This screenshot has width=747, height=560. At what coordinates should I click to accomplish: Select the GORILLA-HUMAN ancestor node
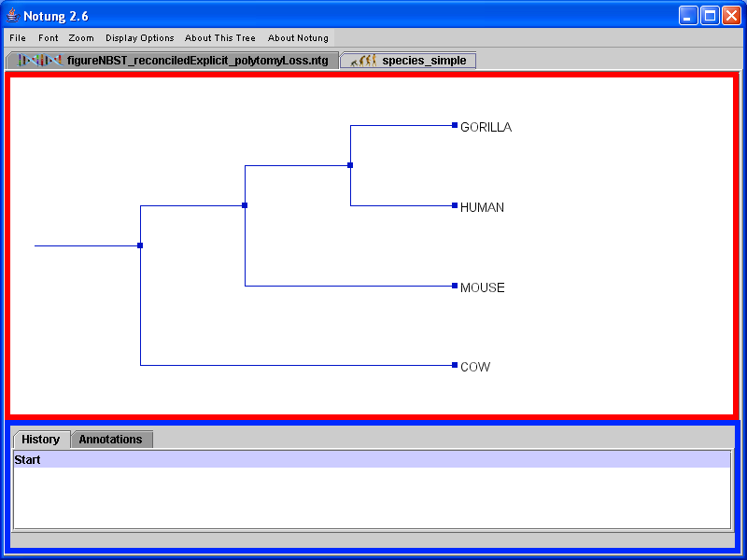(350, 165)
